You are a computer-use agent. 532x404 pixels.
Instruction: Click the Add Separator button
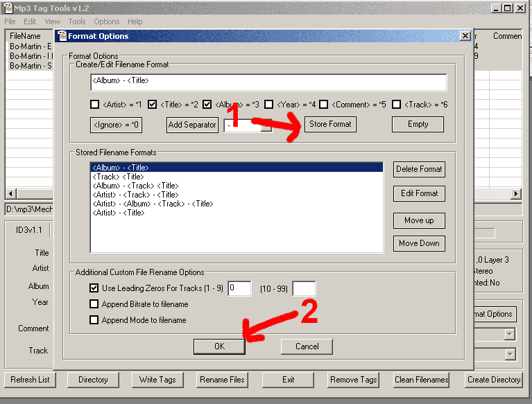(x=192, y=125)
